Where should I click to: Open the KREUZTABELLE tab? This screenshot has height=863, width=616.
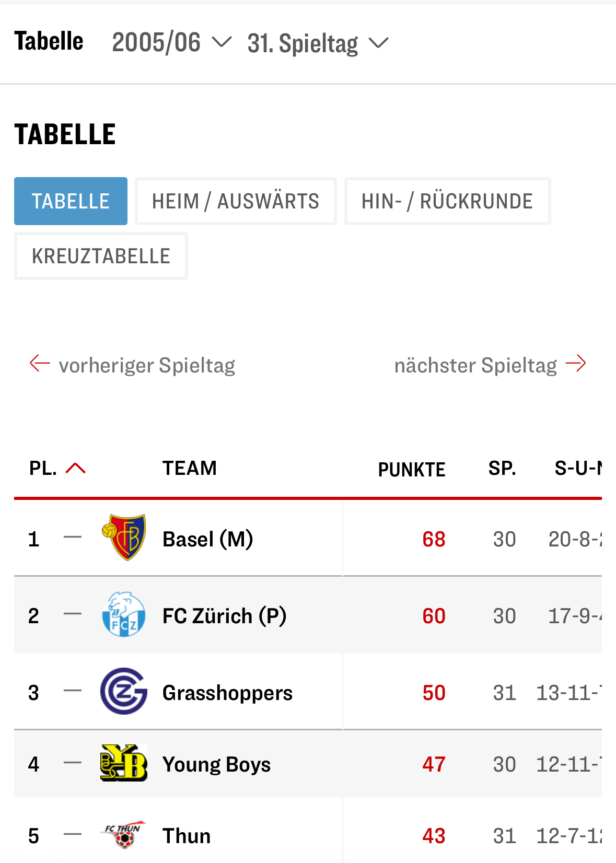click(101, 256)
